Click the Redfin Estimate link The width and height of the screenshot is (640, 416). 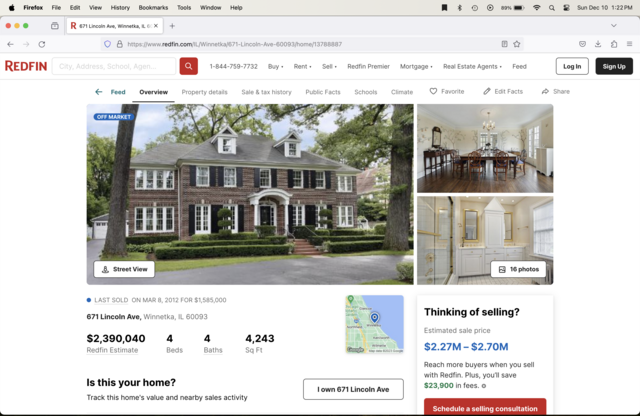[x=112, y=350]
